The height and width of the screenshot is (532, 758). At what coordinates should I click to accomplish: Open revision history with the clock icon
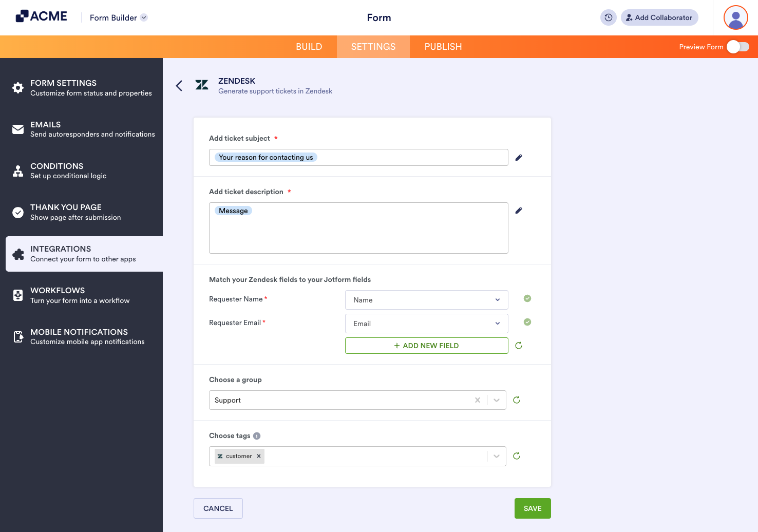tap(608, 17)
